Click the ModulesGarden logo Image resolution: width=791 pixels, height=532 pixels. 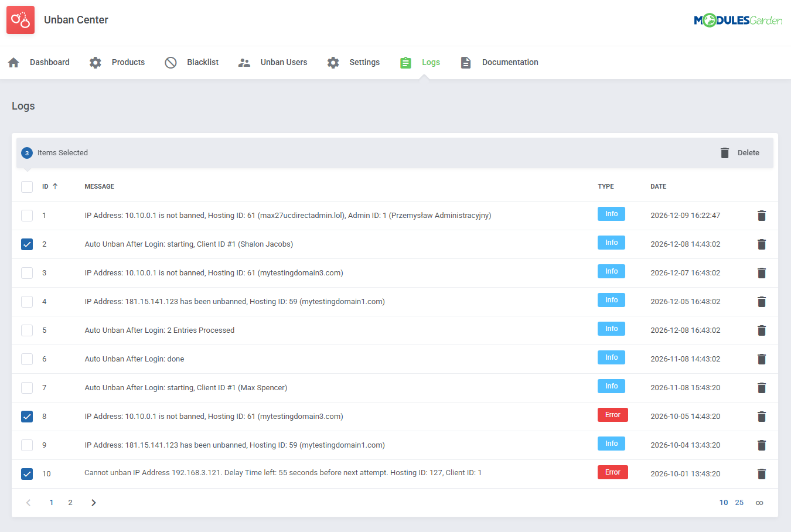pyautogui.click(x=738, y=19)
